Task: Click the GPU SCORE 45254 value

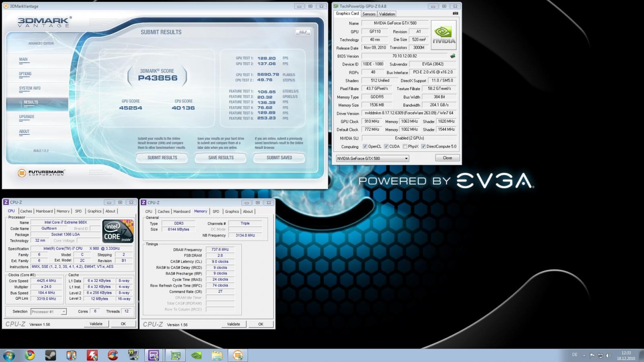Action: tap(130, 108)
